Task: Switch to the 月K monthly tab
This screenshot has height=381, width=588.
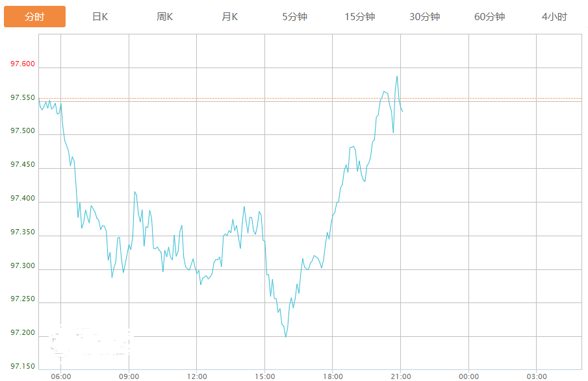Action: tap(230, 17)
